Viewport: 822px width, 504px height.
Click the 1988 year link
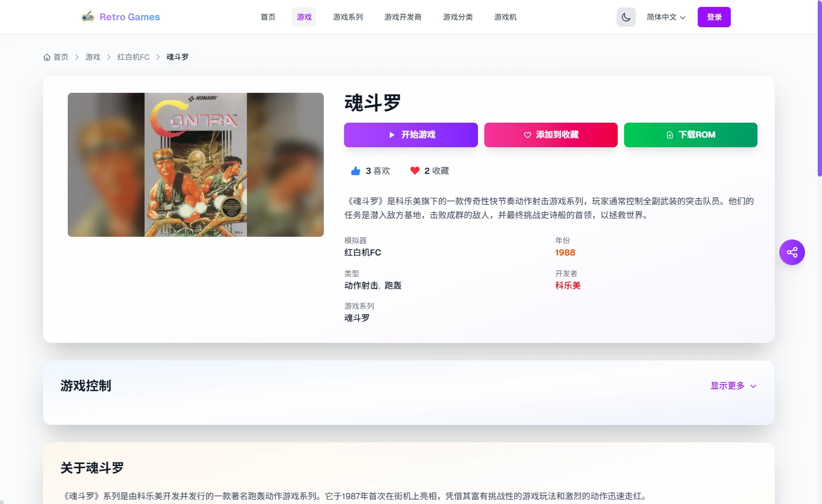pos(565,253)
